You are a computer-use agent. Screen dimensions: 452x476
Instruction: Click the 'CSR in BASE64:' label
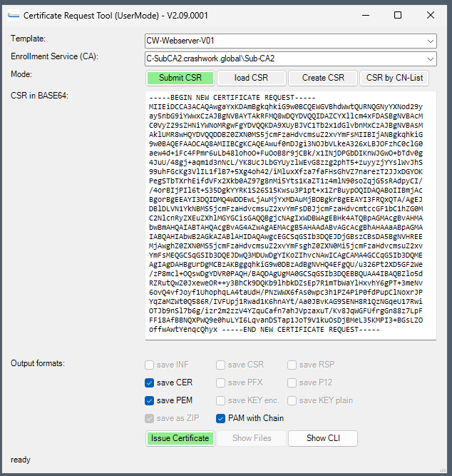tap(39, 96)
